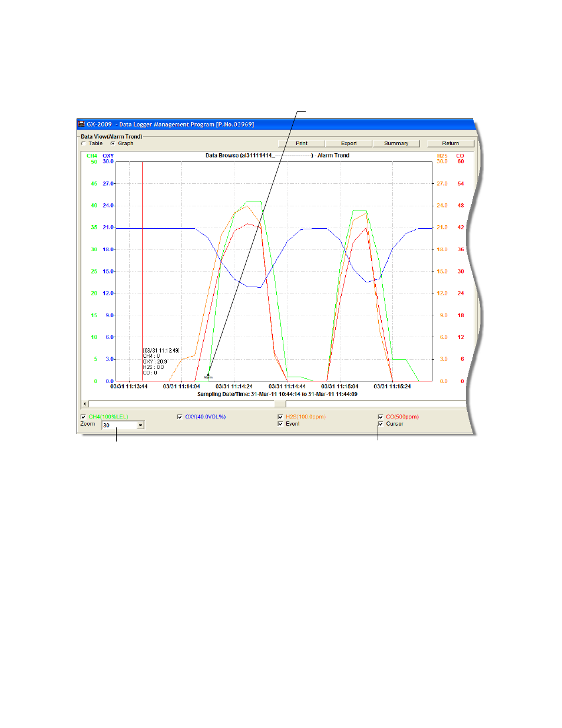The width and height of the screenshot is (562, 728).
Task: Click the 03/31 11:15:24 time axis label
Action: pos(392,387)
